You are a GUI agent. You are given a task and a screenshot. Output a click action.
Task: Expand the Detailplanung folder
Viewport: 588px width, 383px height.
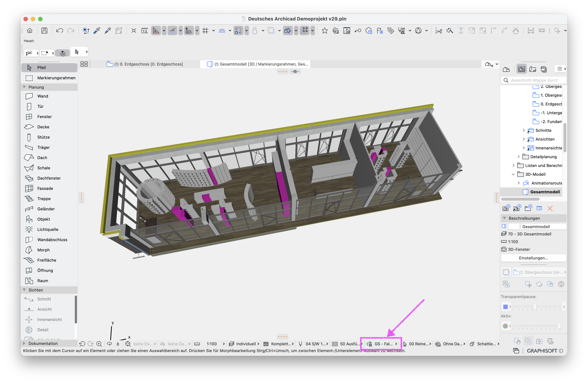tap(518, 157)
